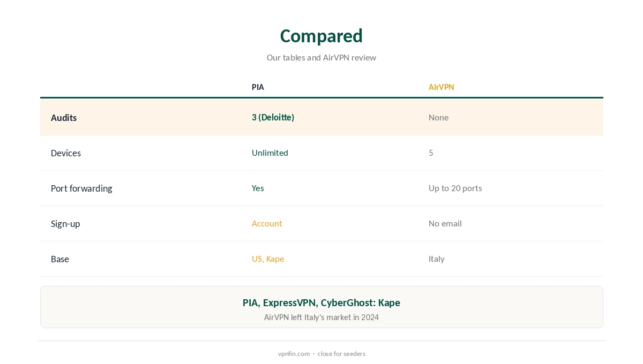Click the 'Italy' base value
The image size is (643, 364).
[436, 259]
